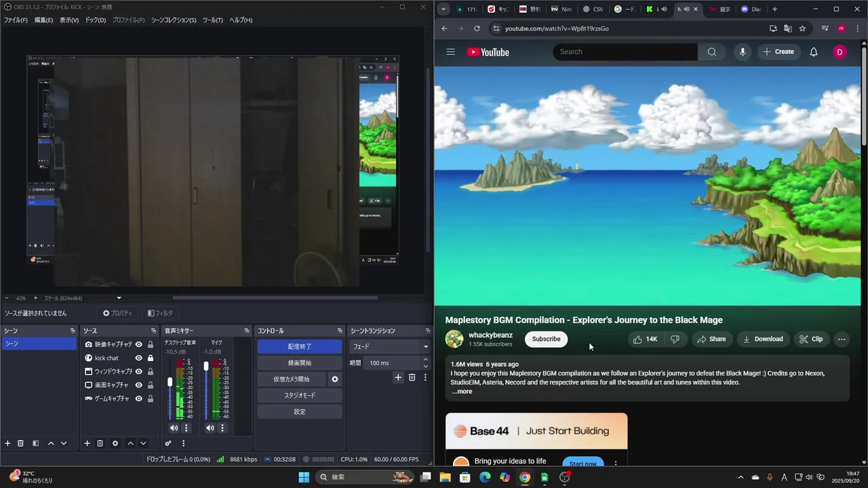Open YouTube hamburger guide menu

pos(450,52)
